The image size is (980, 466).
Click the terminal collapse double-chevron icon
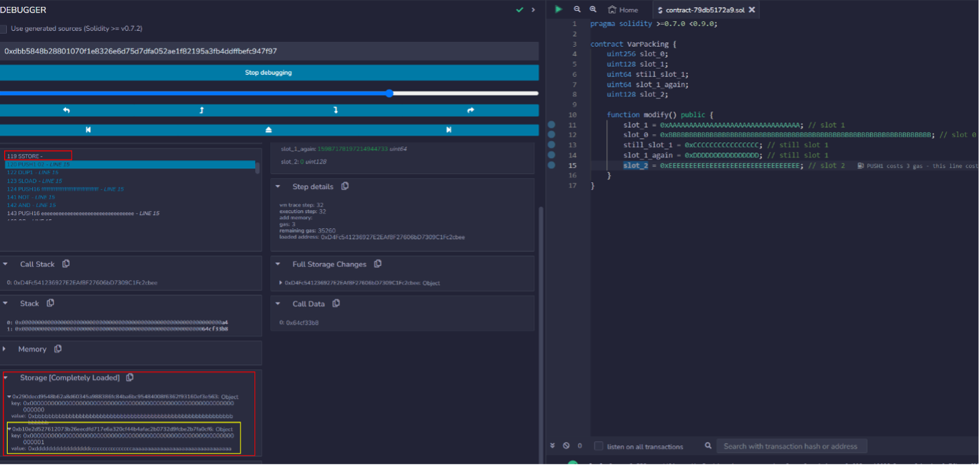pos(553,446)
